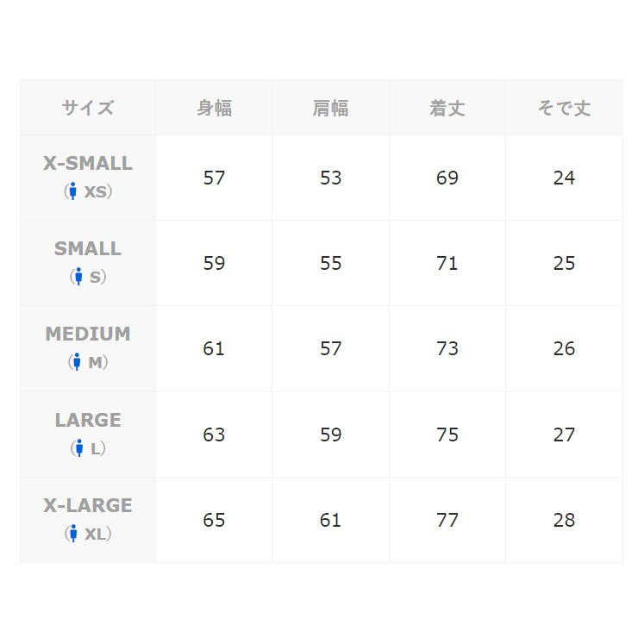Screen dimensions: 644x644
Task: Select the 身幅 column header
Action: (214, 108)
